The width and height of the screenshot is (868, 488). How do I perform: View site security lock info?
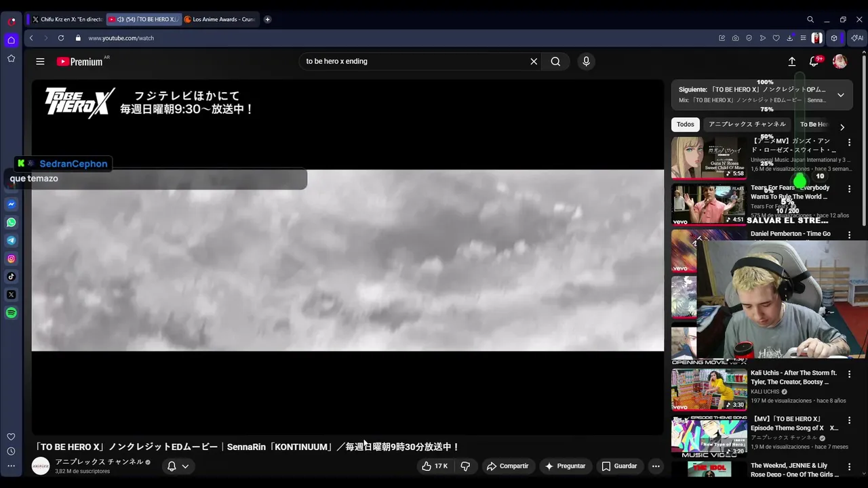[78, 38]
